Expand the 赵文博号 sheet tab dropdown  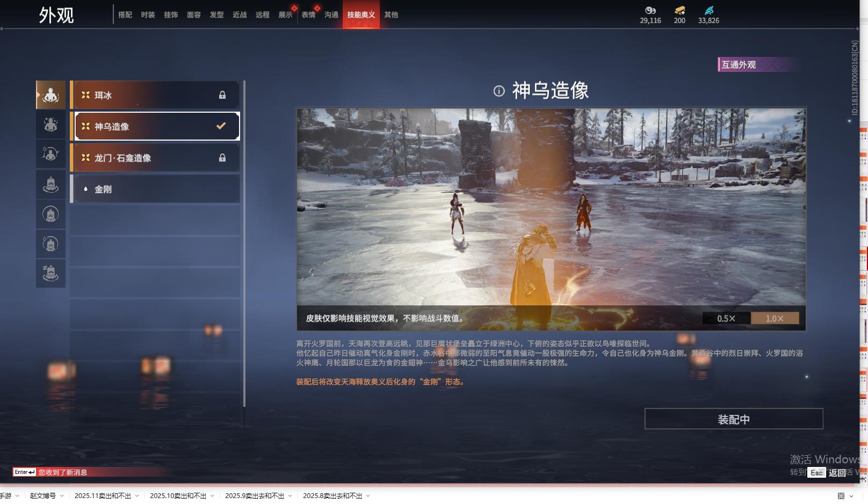point(62,496)
